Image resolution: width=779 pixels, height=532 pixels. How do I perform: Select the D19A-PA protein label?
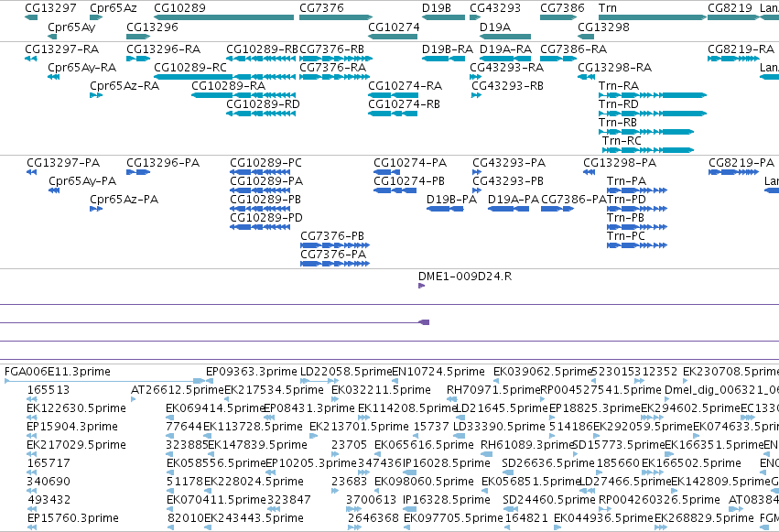pos(514,200)
